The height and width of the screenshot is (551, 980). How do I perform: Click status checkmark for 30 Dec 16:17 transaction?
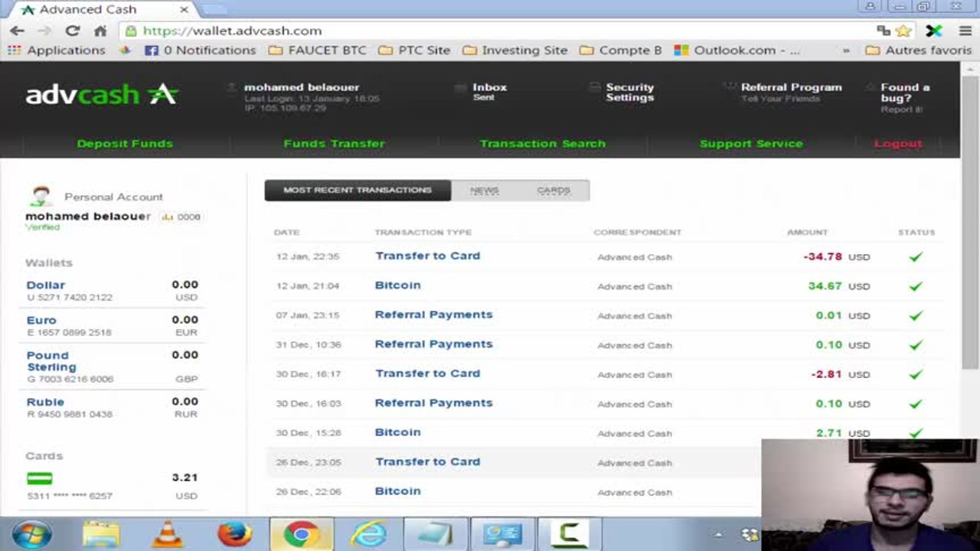pos(916,374)
